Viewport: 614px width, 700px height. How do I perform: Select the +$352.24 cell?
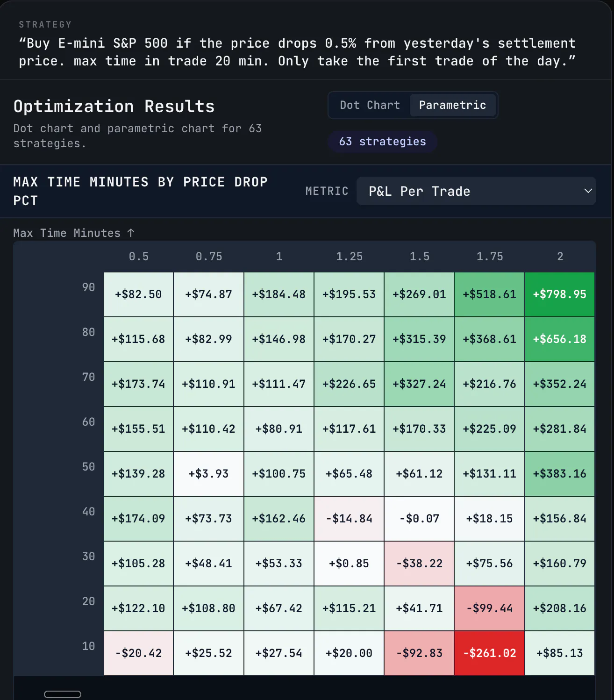(x=560, y=384)
